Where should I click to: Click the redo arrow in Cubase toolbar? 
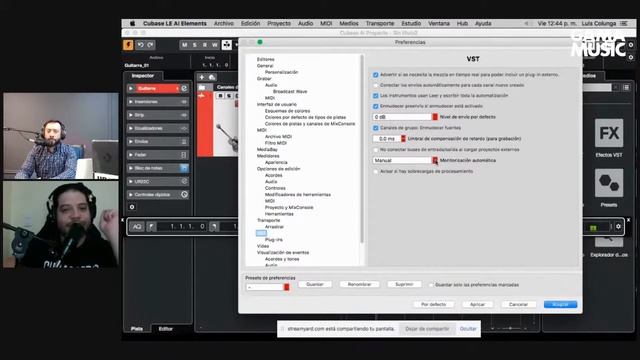pos(151,45)
